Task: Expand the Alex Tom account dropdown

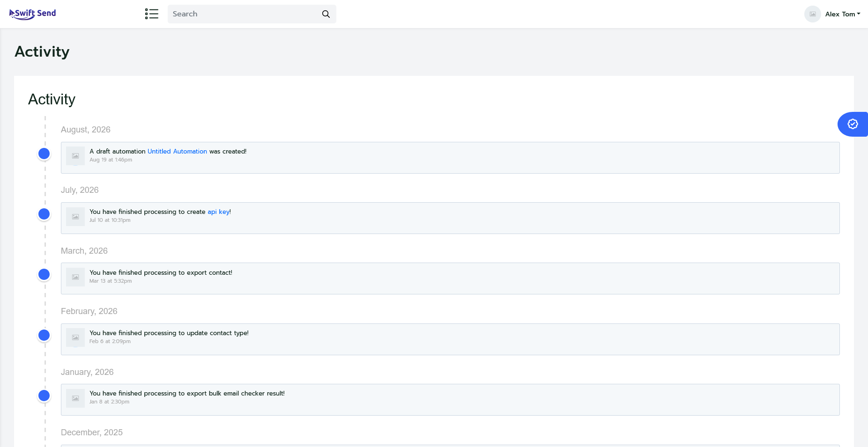Action: (x=843, y=14)
